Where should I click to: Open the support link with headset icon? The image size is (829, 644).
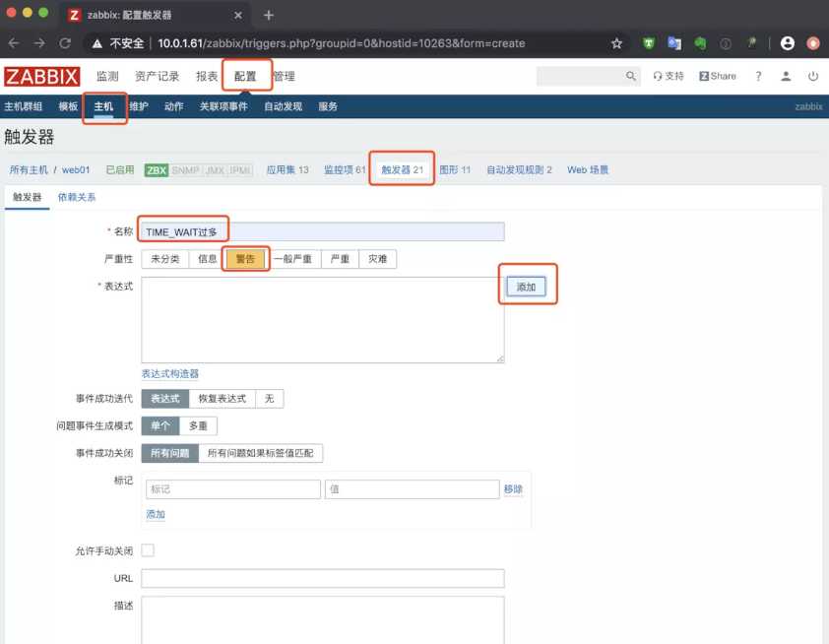point(669,76)
